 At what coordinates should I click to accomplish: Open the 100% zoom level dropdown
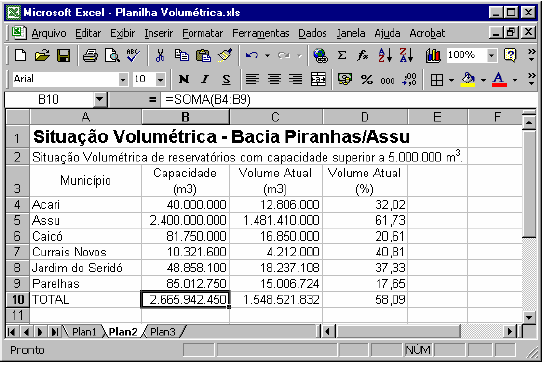click(491, 55)
